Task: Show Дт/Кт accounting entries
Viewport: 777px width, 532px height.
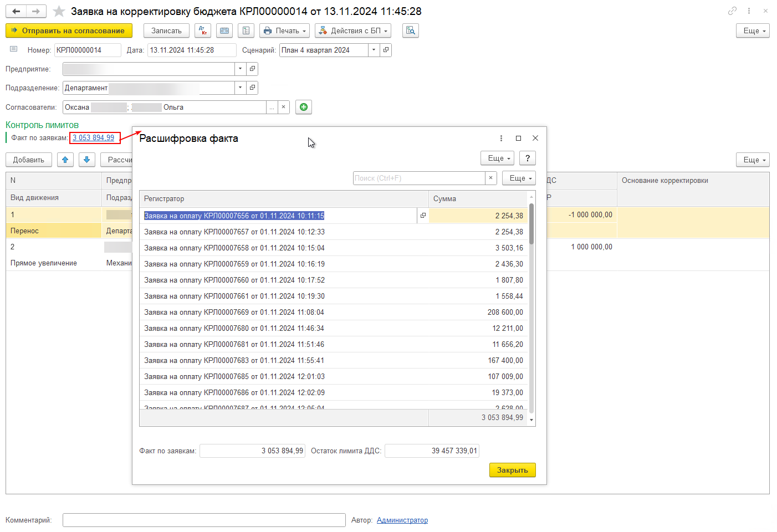Action: [203, 30]
